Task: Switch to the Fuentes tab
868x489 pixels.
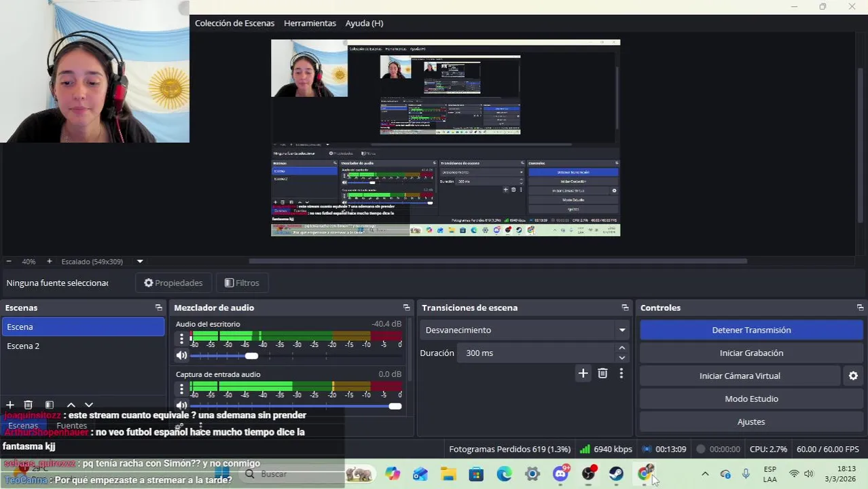Action: tap(71, 426)
